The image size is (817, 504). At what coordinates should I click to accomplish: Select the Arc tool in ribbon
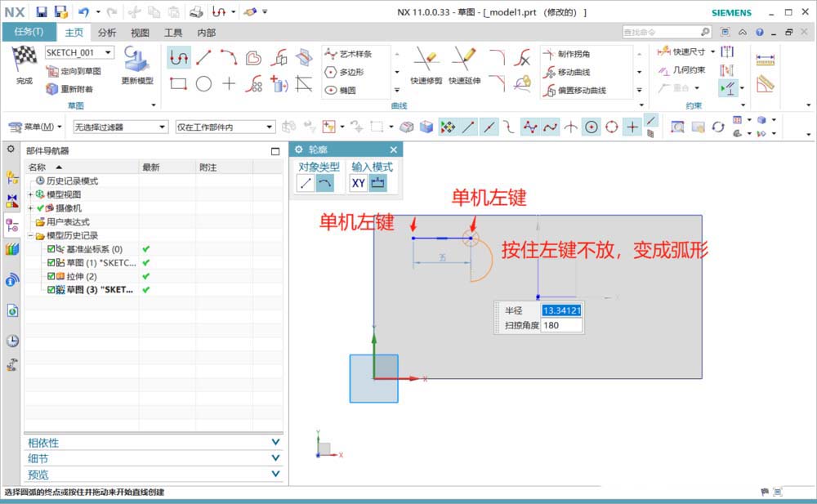[229, 57]
